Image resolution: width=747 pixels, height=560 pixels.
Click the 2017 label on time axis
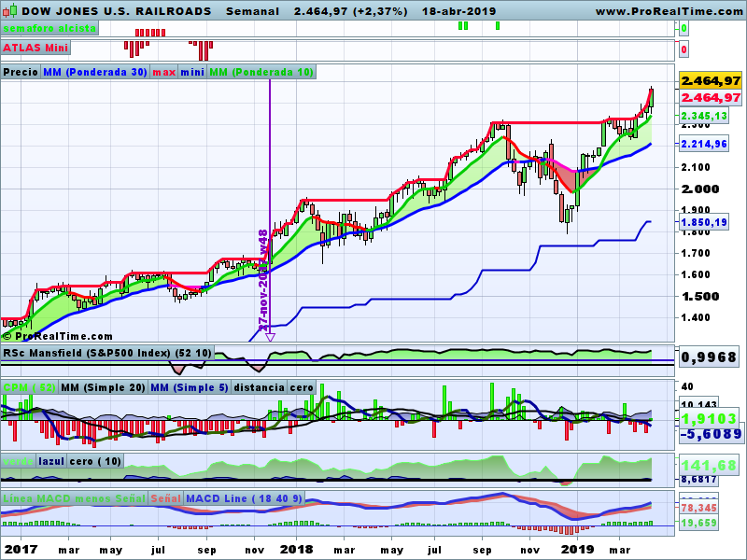tap(20, 550)
